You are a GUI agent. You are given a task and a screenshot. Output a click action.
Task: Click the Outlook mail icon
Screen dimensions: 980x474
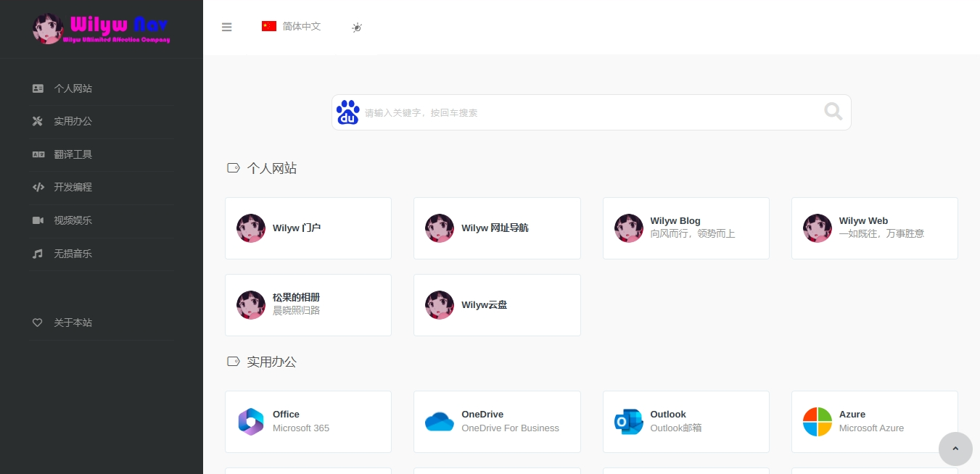point(628,422)
